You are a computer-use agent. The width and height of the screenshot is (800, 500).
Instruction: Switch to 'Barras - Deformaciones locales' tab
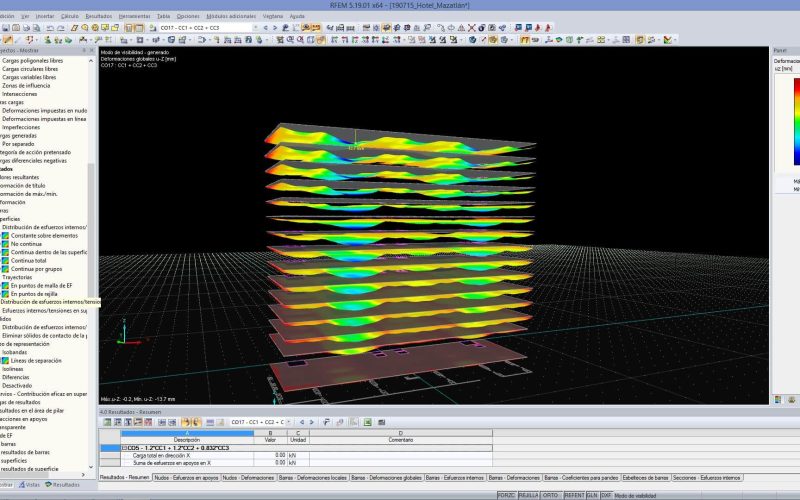313,478
